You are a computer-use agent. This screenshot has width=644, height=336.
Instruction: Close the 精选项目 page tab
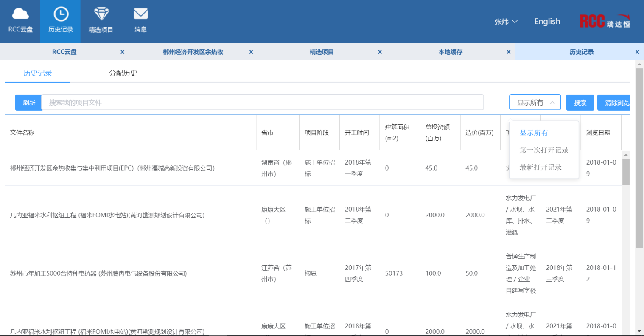(x=380, y=52)
